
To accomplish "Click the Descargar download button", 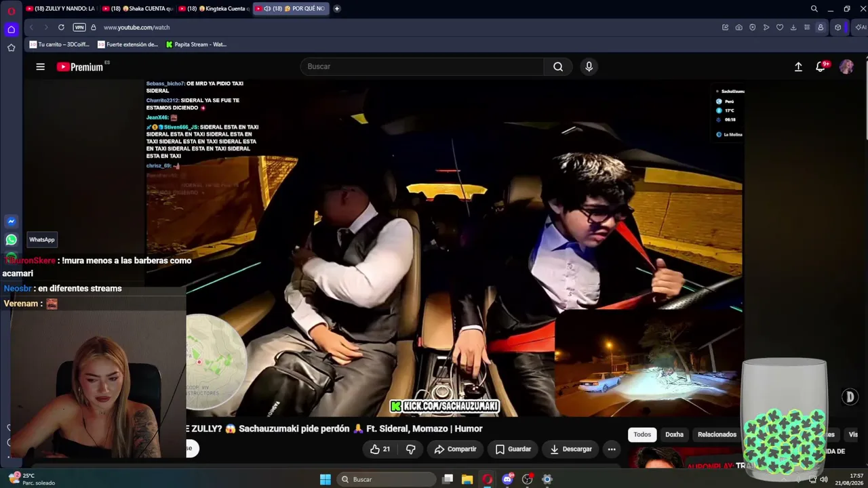I will click(571, 449).
